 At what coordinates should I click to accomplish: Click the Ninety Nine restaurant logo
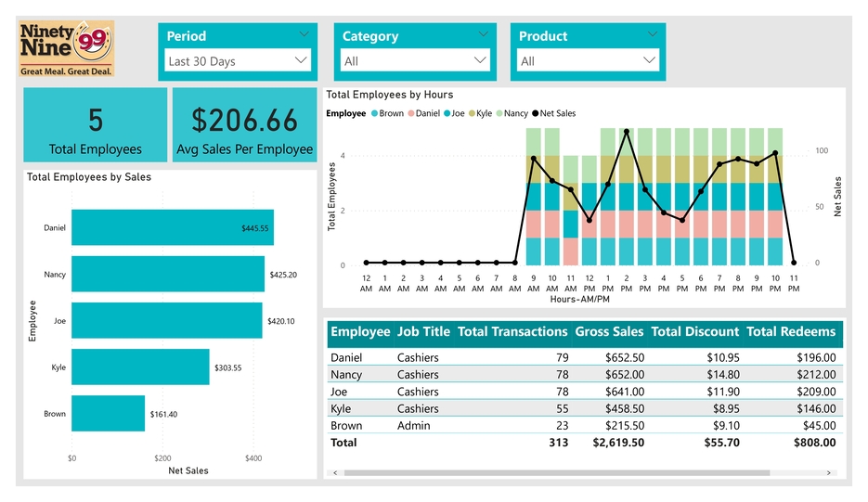67,49
